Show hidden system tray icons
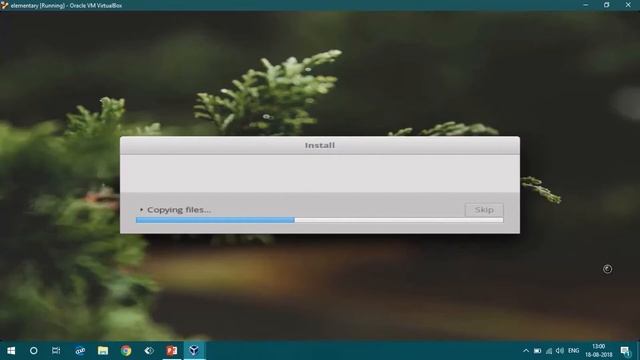Image resolution: width=640 pixels, height=360 pixels. (x=526, y=351)
